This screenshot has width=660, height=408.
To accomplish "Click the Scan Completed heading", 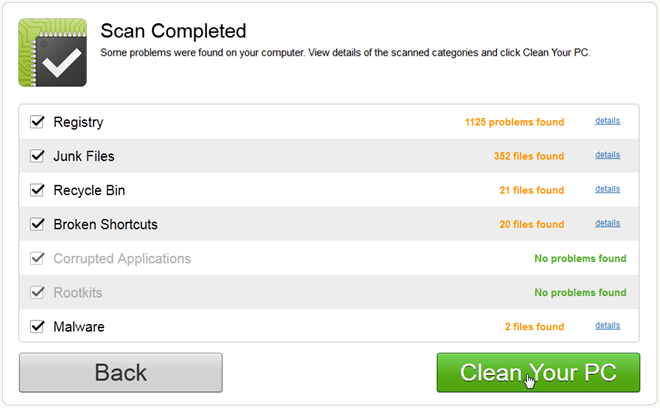I will 173,32.
